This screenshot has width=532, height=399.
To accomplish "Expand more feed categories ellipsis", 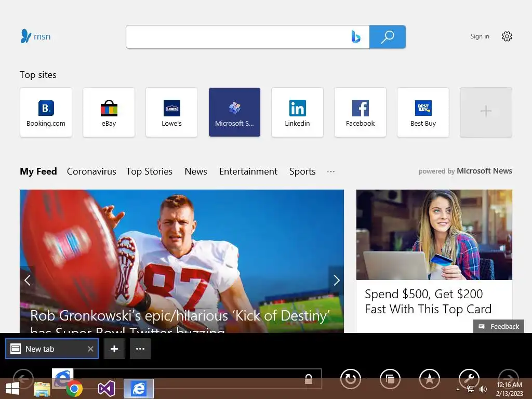I will point(331,171).
